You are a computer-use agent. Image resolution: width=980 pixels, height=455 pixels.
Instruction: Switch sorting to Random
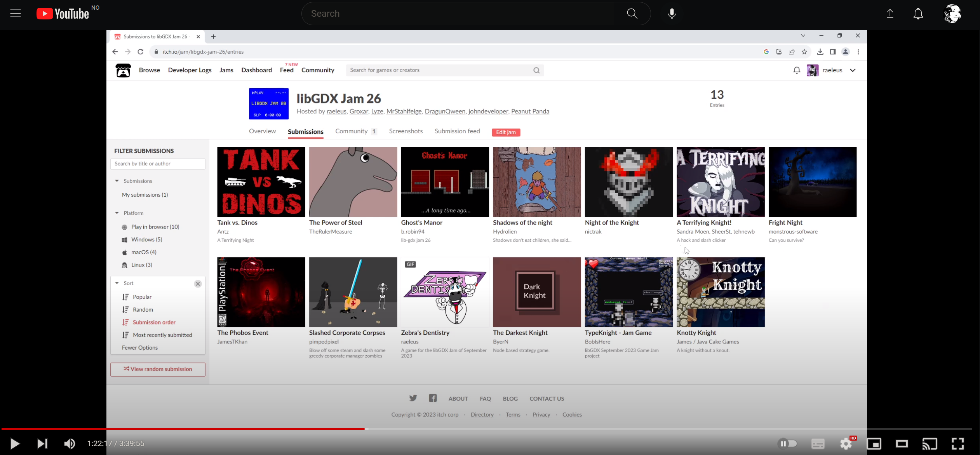[143, 309]
